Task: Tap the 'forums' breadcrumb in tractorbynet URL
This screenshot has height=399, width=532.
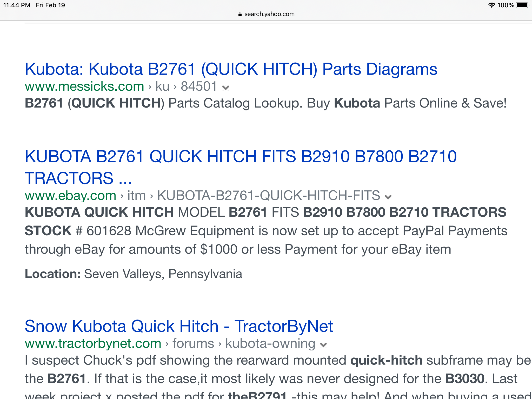Action: pos(193,343)
